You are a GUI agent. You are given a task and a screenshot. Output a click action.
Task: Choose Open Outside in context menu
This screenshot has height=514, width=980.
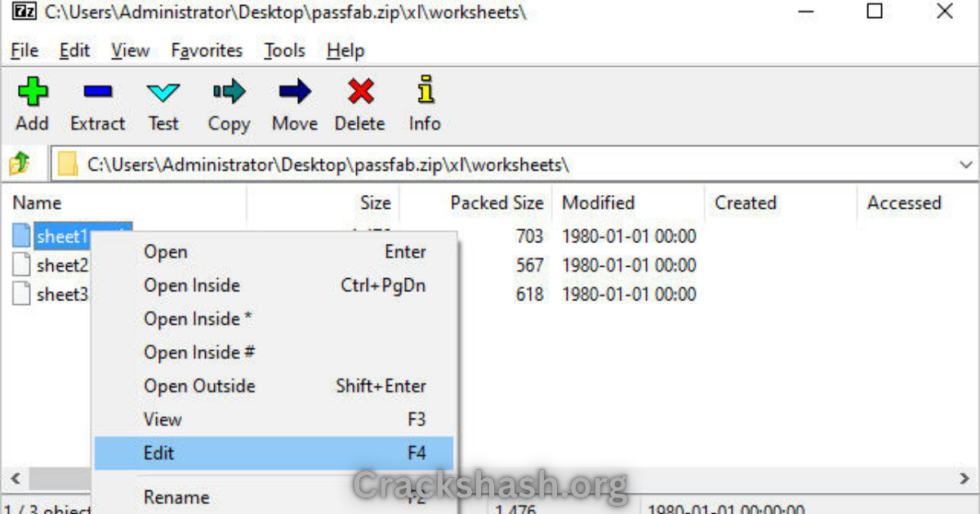[x=274, y=386]
